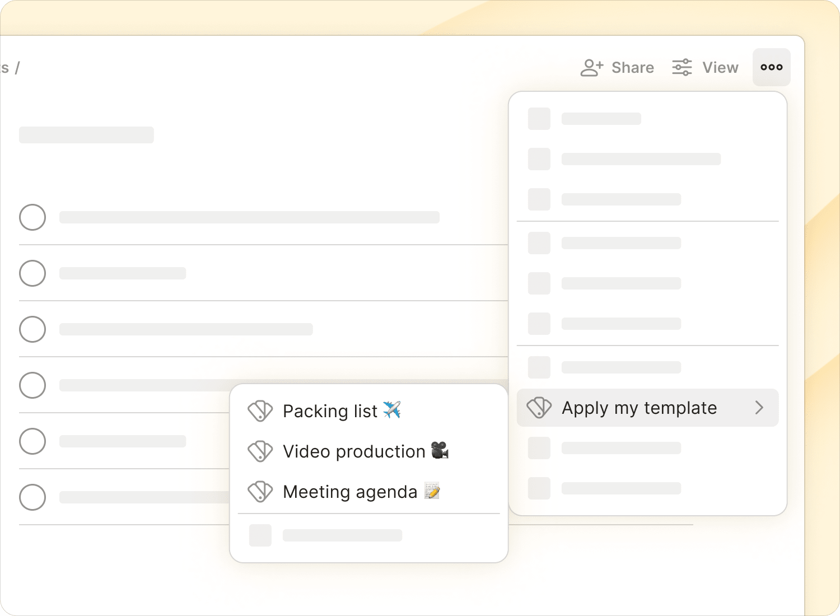Check the first task's circle checkbox

pos(32,217)
